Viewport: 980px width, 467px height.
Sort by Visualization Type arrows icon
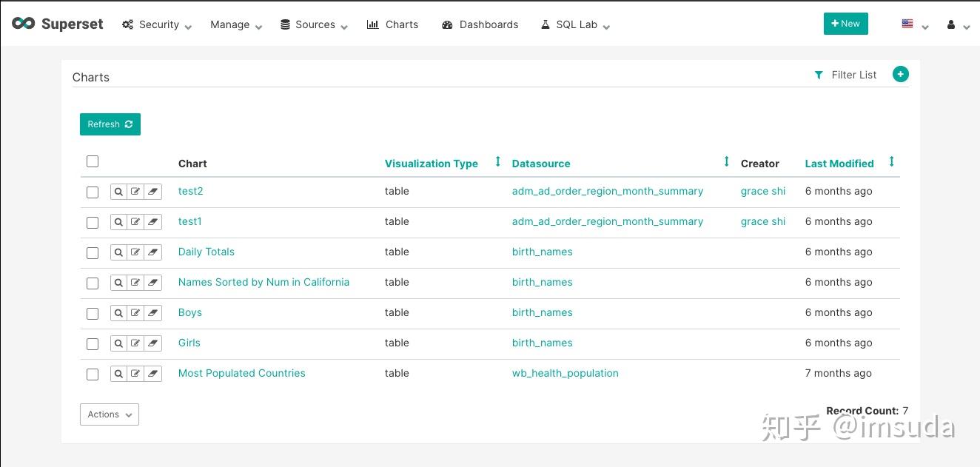point(497,162)
